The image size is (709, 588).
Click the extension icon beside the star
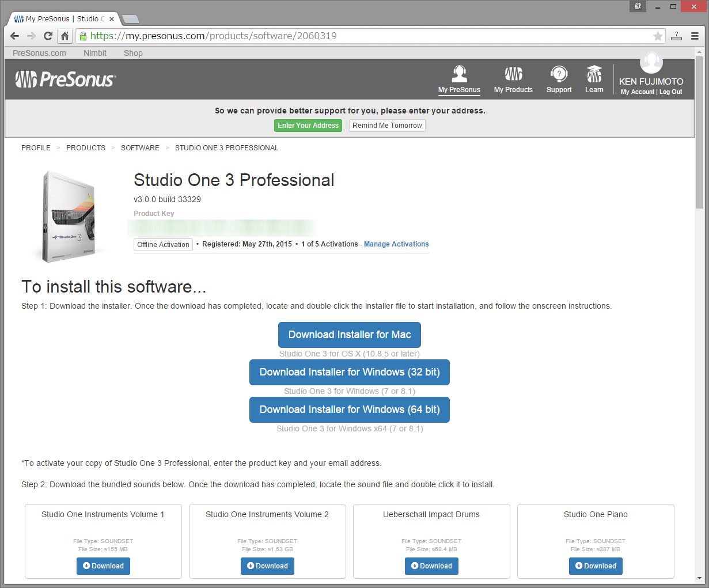pos(677,36)
